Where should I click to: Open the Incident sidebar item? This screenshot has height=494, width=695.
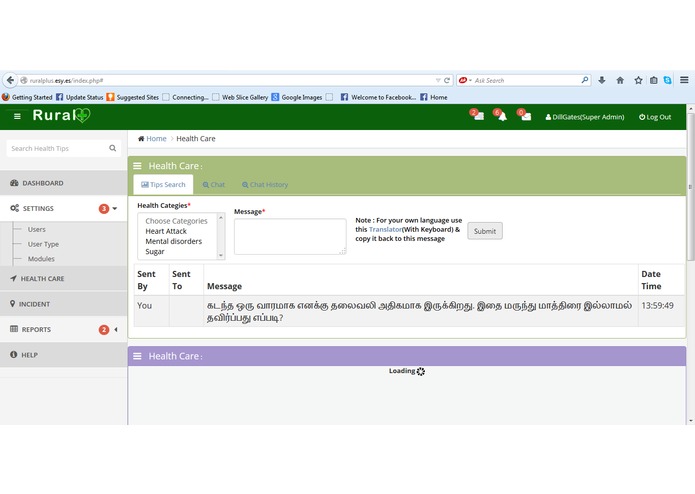(63, 304)
